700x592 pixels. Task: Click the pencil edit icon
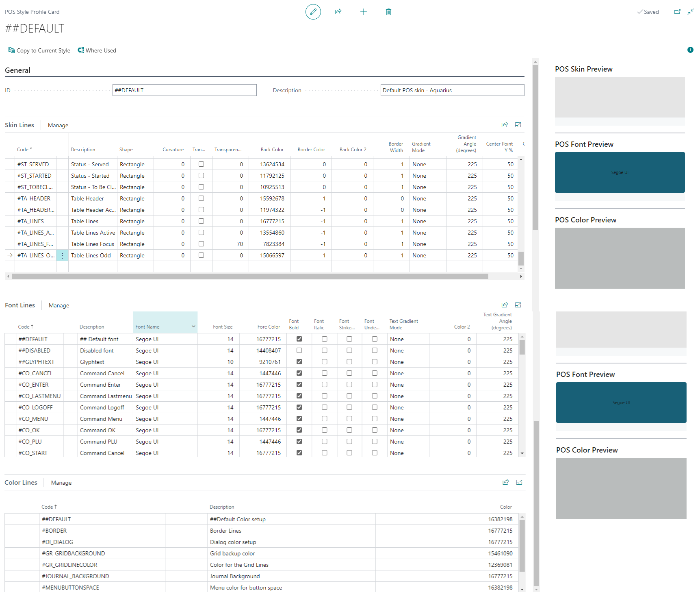click(313, 12)
